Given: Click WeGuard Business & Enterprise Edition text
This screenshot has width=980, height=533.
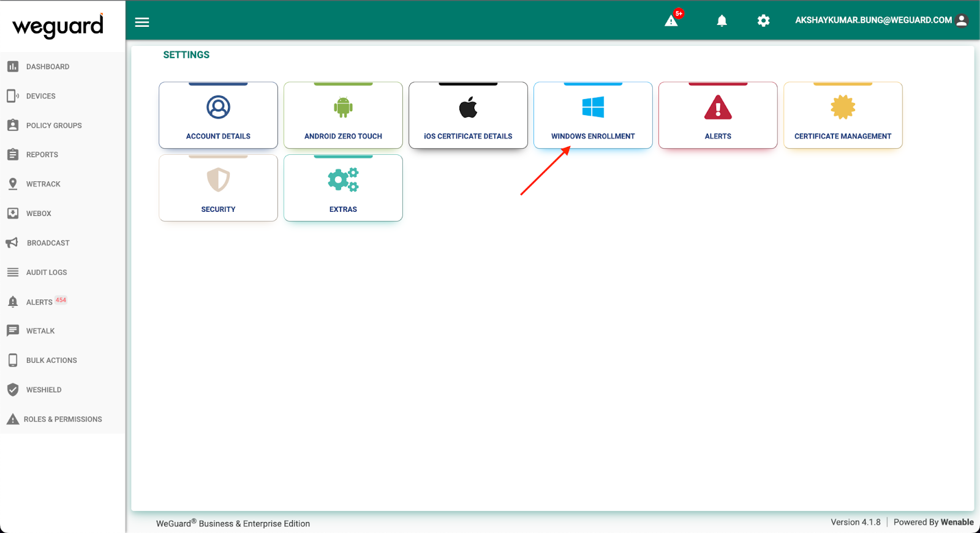Looking at the screenshot, I should (233, 523).
